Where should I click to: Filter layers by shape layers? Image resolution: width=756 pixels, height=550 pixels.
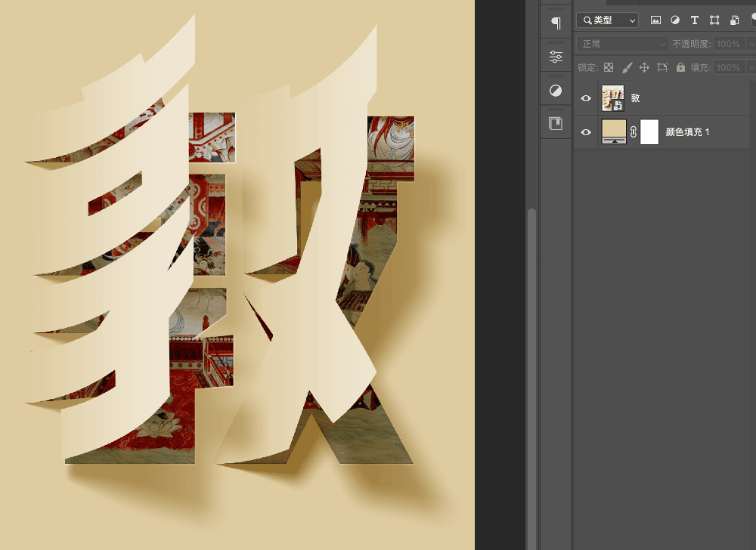tap(714, 20)
